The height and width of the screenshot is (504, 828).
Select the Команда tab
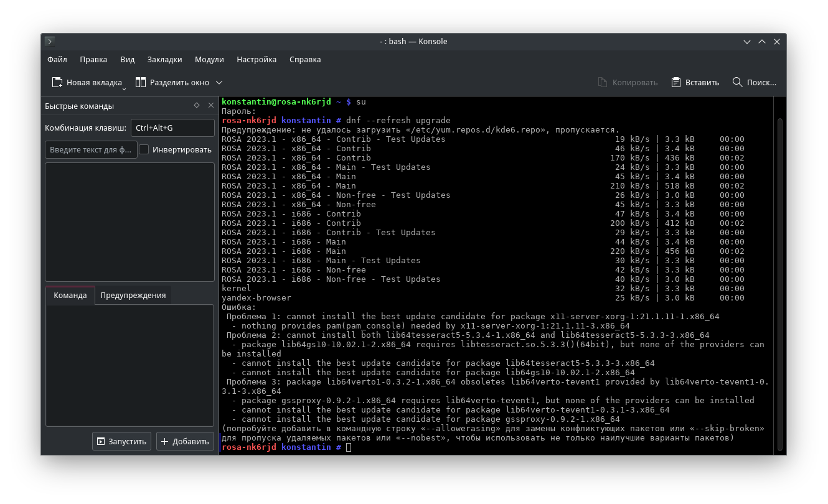pyautogui.click(x=70, y=296)
